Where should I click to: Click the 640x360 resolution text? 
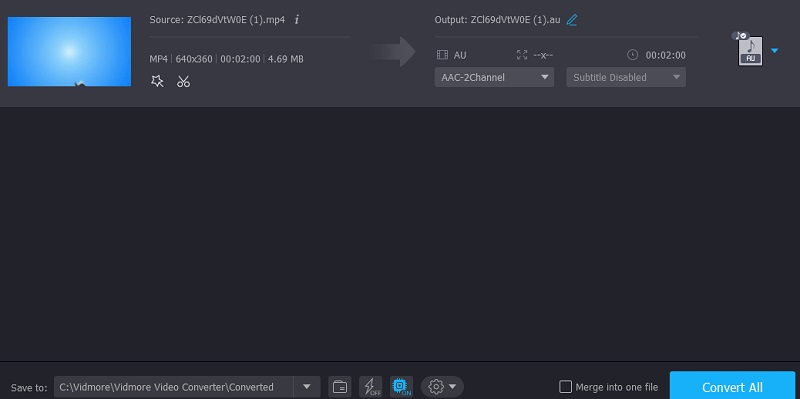click(x=194, y=59)
